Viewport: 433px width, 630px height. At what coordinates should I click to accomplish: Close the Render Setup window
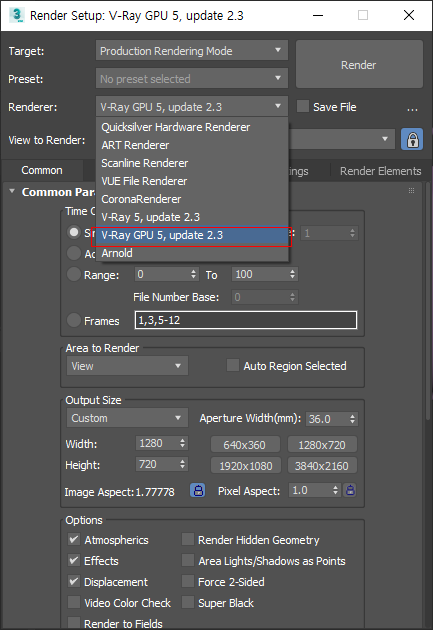(x=409, y=15)
